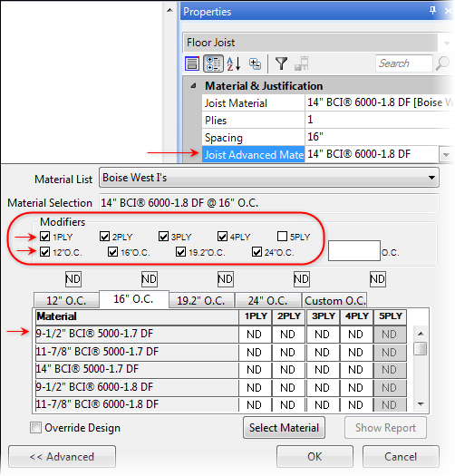Collapse the Material & Justification section
This screenshot has height=476, width=455.
pyautogui.click(x=193, y=86)
